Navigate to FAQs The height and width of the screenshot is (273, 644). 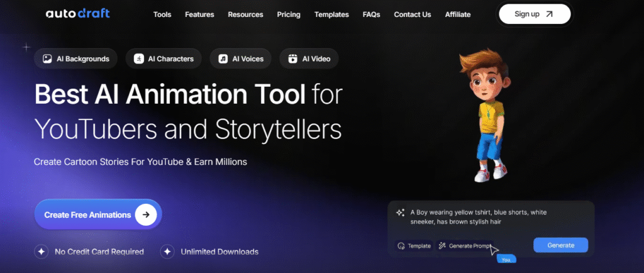pyautogui.click(x=371, y=14)
